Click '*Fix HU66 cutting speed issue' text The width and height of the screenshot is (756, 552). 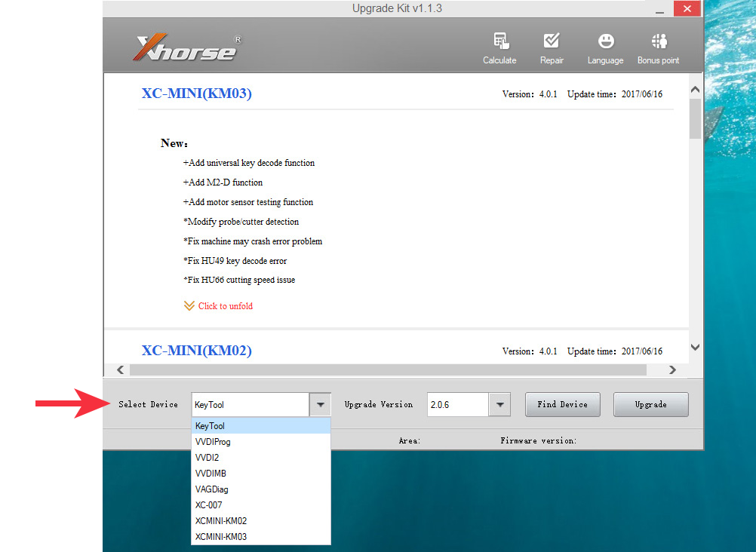238,280
